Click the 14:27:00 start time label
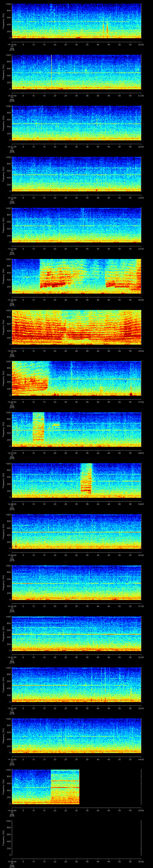 [12, 453]
